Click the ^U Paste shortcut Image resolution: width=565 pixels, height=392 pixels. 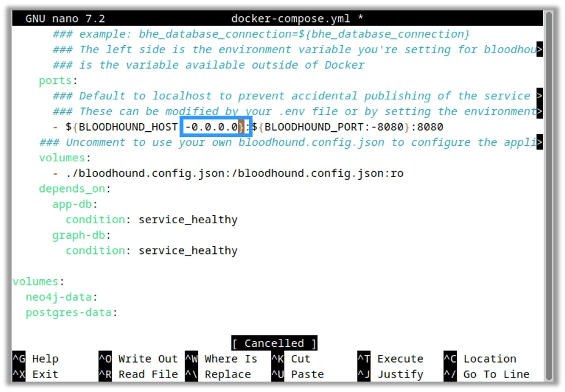298,374
